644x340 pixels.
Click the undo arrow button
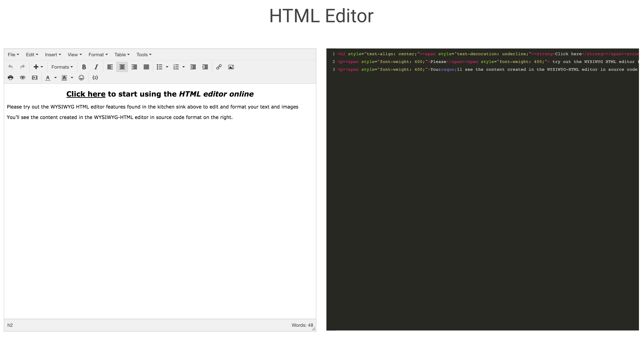click(10, 67)
